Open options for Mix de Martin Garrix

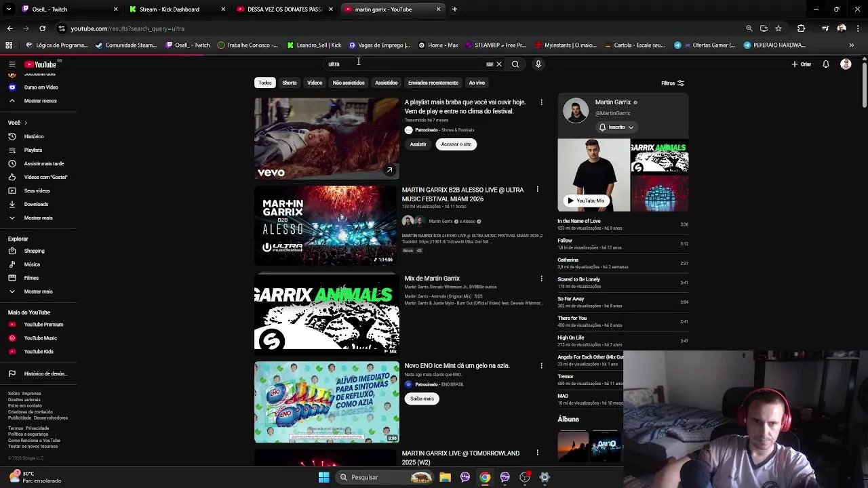coord(541,279)
